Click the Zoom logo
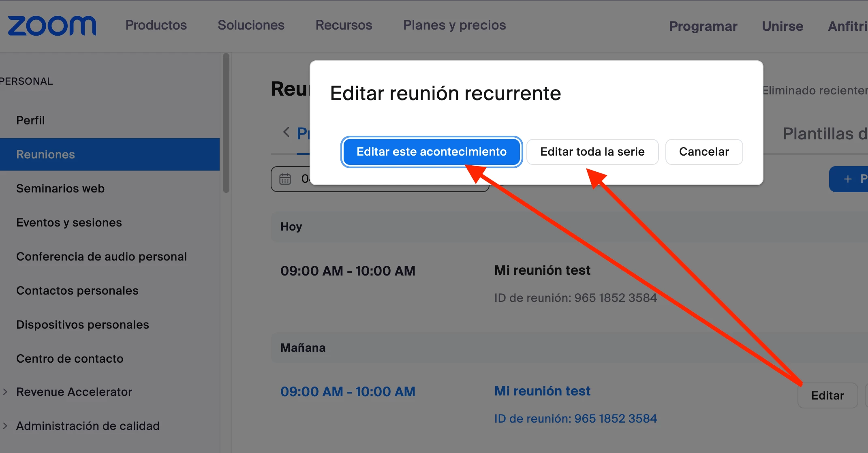 tap(52, 26)
